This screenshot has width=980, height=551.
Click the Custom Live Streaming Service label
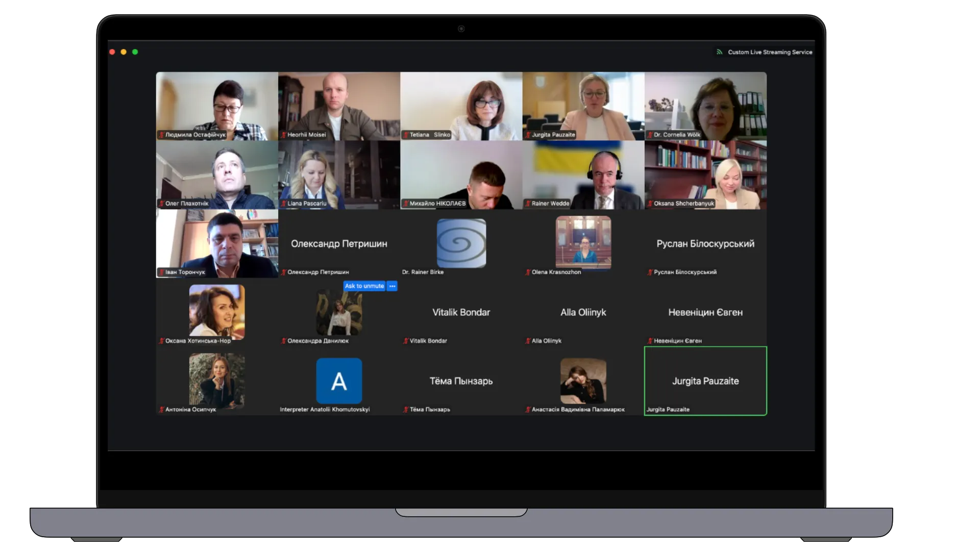[770, 52]
